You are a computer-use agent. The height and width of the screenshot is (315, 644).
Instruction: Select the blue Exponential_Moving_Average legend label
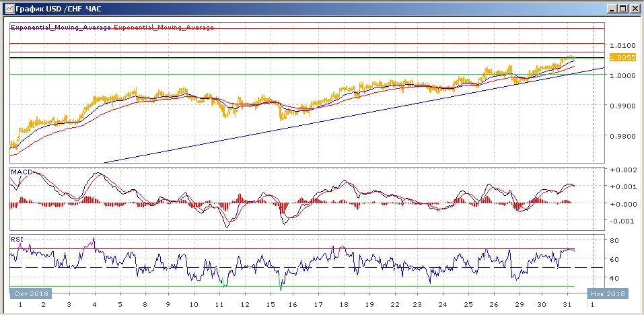[x=61, y=28]
